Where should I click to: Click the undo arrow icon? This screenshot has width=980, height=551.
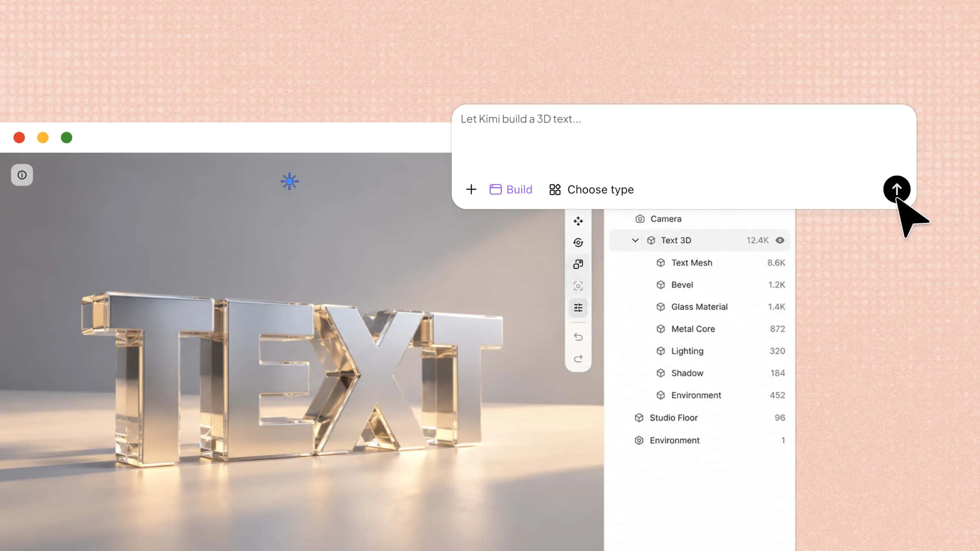point(578,337)
